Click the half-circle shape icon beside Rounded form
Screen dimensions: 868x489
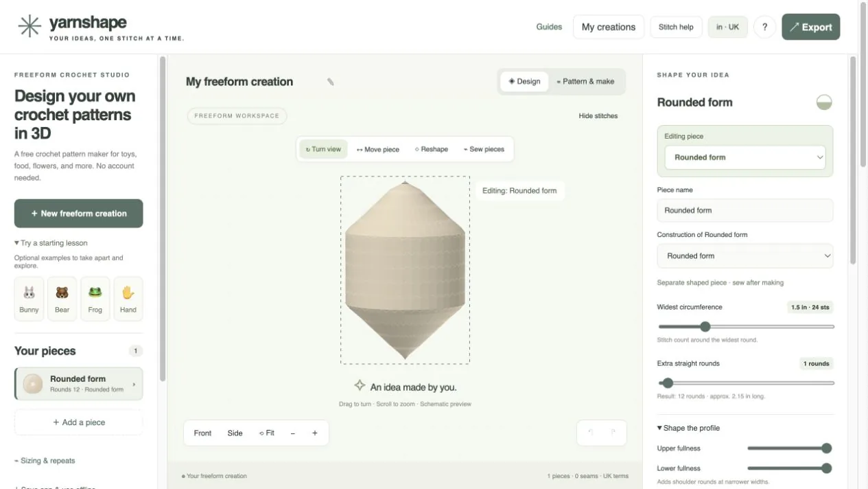(x=824, y=102)
